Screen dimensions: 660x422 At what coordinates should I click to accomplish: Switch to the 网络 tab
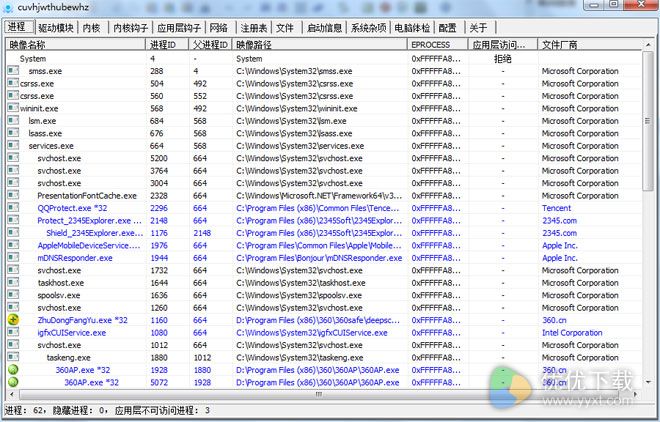click(x=218, y=28)
